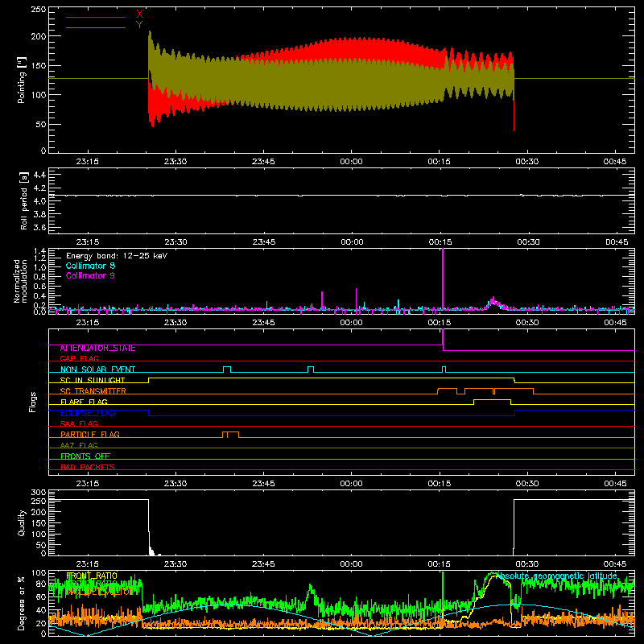Click the 00:30 time label under the modulation plot
644x644 pixels.
click(x=527, y=323)
